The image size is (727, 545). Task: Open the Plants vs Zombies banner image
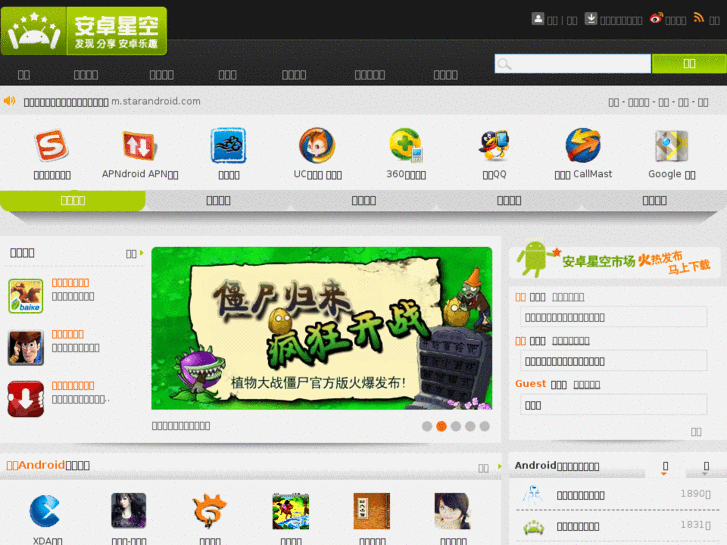(322, 328)
